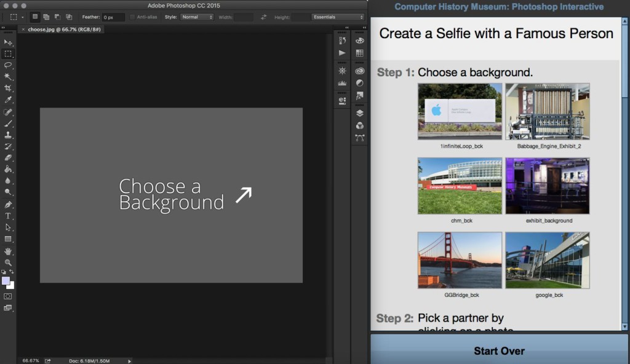Open the Styles fx panel icon
The height and width of the screenshot is (364, 630).
359,96
